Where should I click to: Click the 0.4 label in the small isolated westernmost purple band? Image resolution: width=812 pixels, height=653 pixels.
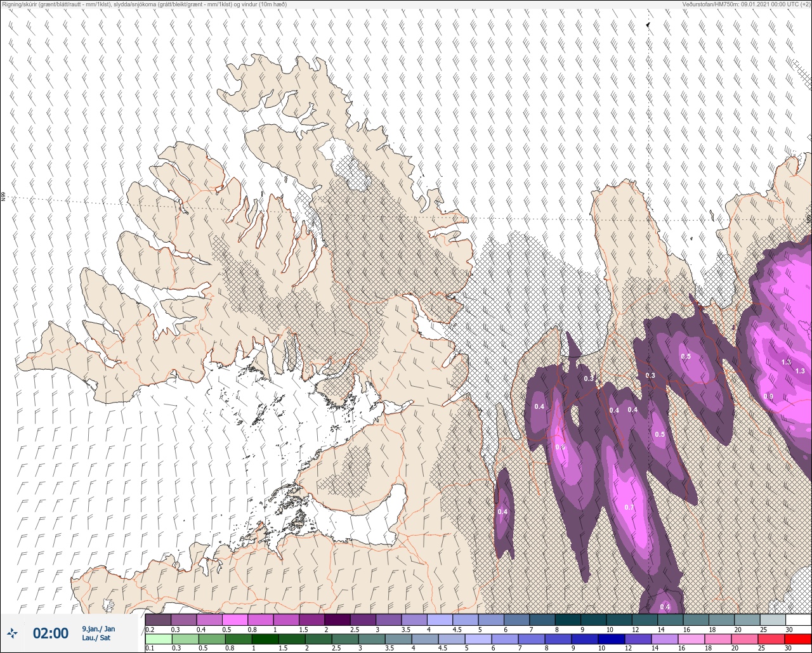tap(502, 512)
